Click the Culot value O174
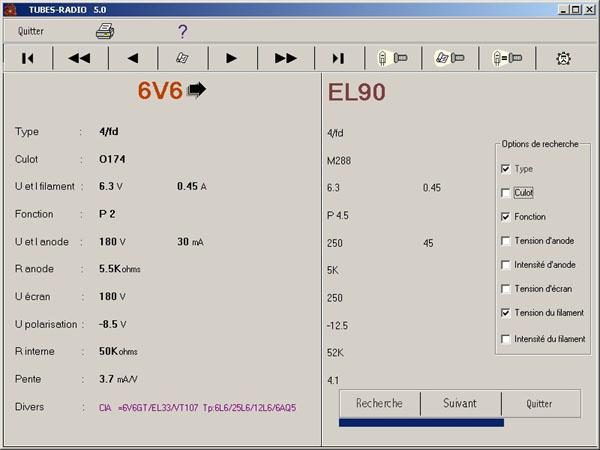The height and width of the screenshot is (450, 600). (112, 159)
